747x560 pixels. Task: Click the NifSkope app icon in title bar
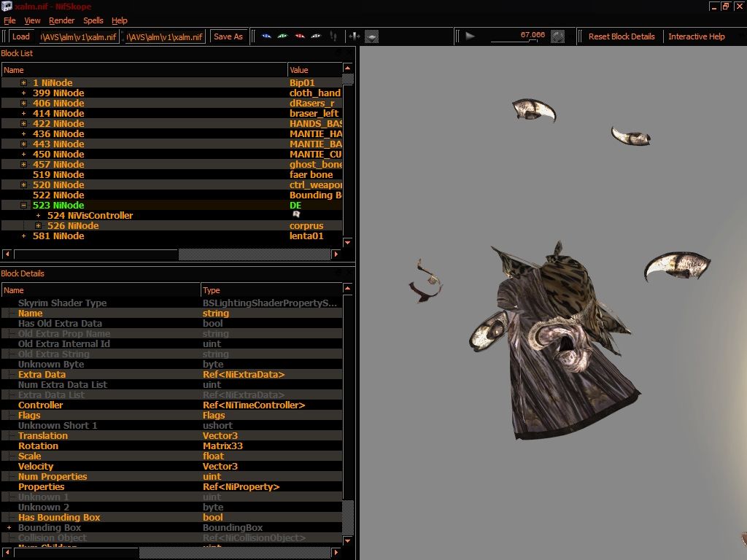coord(7,6)
